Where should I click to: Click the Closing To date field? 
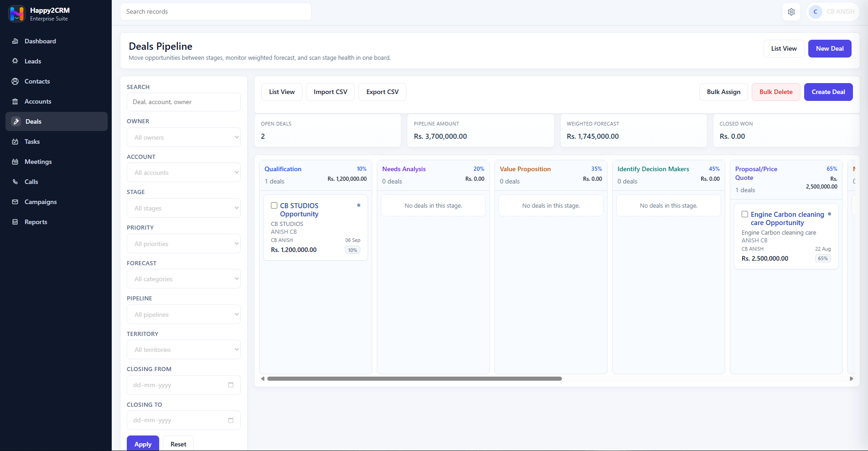184,420
